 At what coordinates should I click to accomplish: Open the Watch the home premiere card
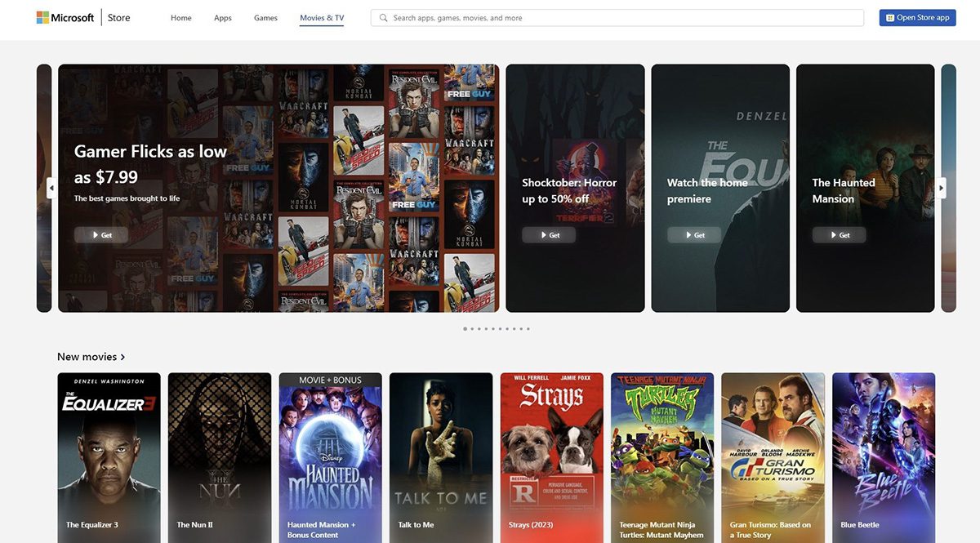coord(720,188)
